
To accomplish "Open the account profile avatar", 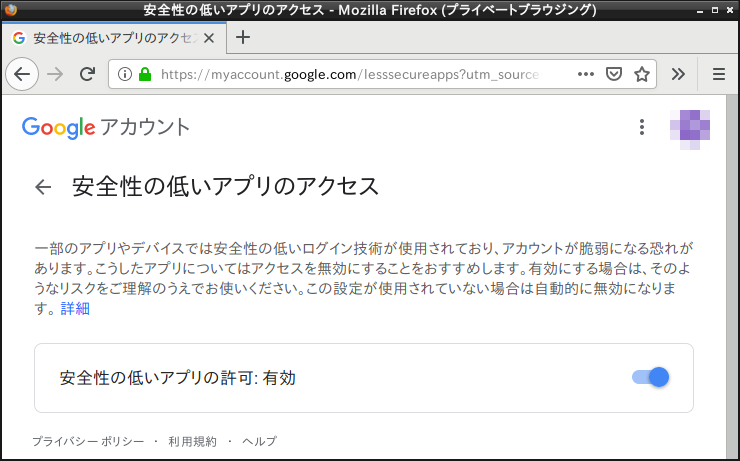I will coord(690,129).
